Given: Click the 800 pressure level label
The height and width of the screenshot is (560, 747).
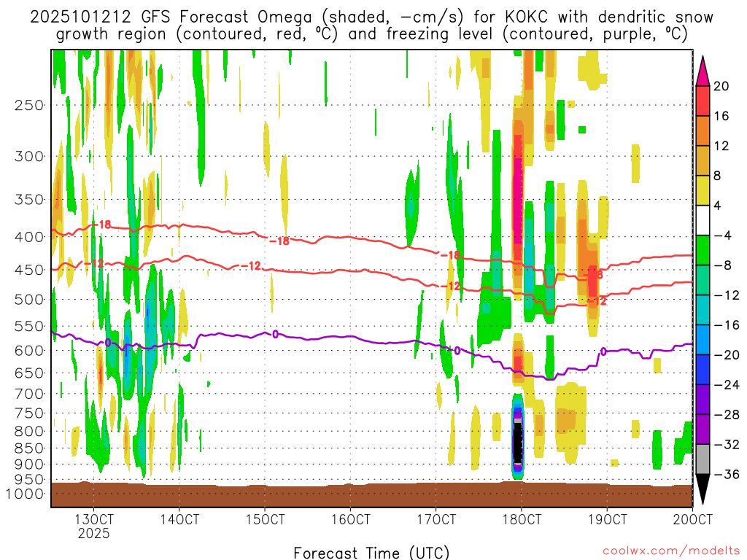Looking at the screenshot, I should 29,432.
